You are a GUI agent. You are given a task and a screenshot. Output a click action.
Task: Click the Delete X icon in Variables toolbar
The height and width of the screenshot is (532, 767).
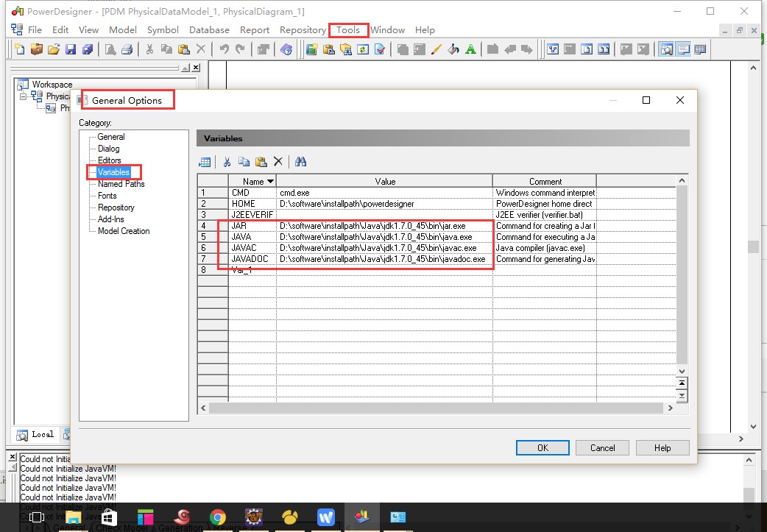point(278,162)
